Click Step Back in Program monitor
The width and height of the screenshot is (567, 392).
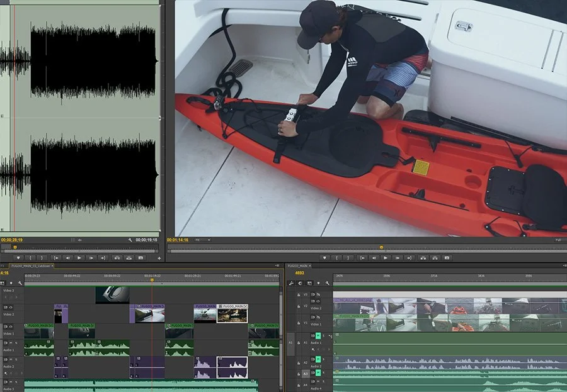[x=374, y=258]
